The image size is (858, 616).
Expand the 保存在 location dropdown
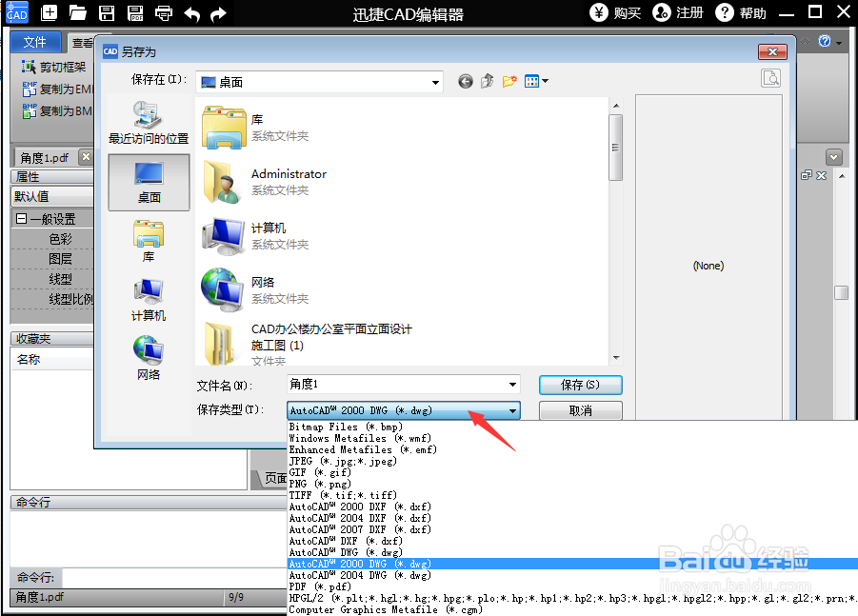pos(435,82)
